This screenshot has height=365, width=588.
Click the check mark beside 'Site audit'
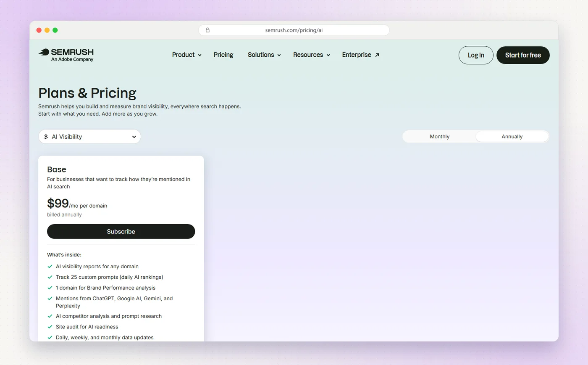pos(50,327)
